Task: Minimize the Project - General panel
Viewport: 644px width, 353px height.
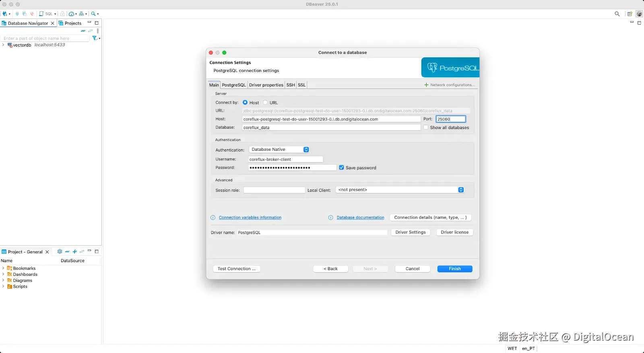Action: pos(89,251)
